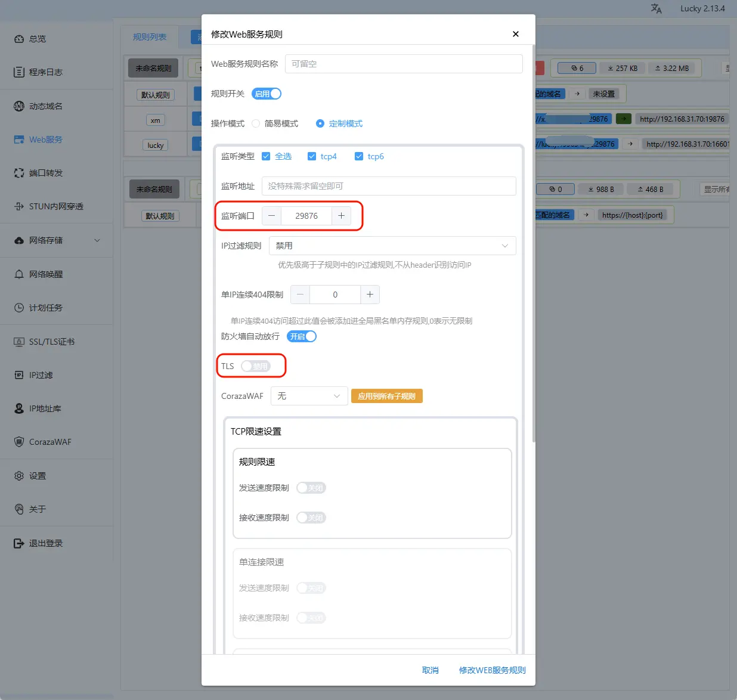Viewport: 737px width, 700px height.
Task: Click the 退出登录 logout icon
Action: pyautogui.click(x=19, y=543)
